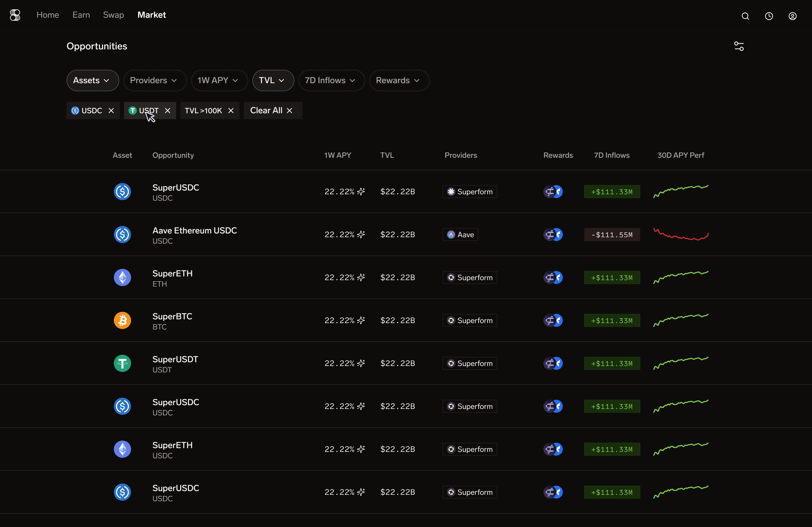Open history clock icon
The width and height of the screenshot is (812, 527).
[769, 16]
